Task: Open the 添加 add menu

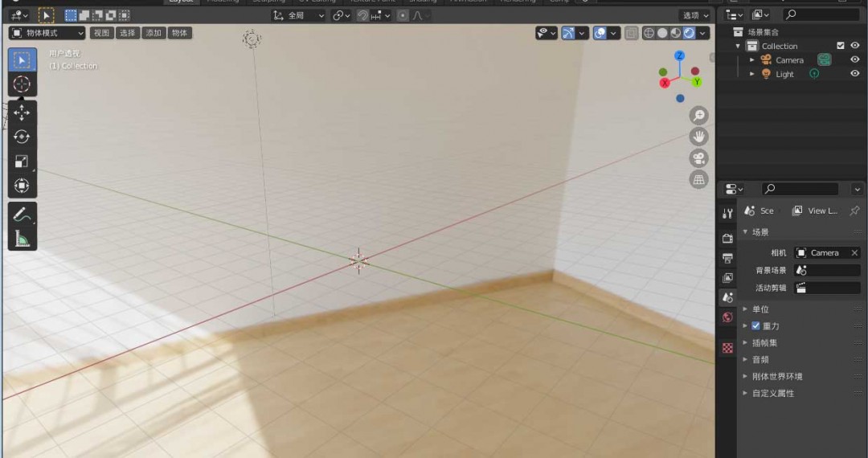Action: 153,33
